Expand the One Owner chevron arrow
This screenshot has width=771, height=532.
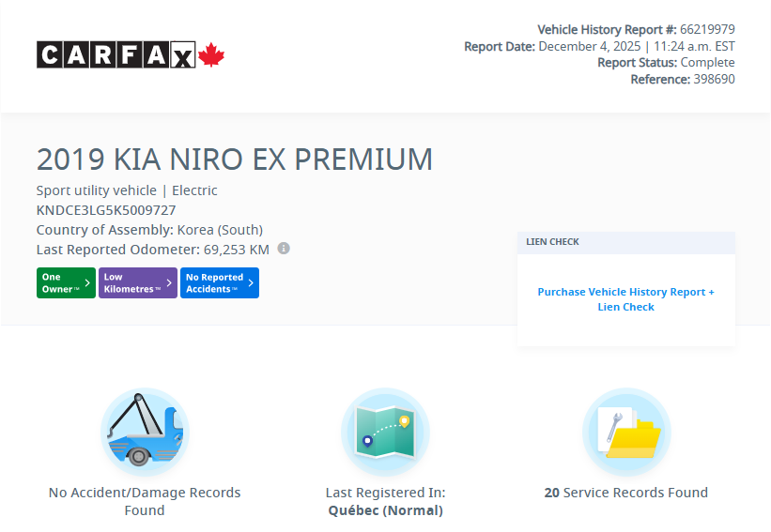[x=87, y=283]
